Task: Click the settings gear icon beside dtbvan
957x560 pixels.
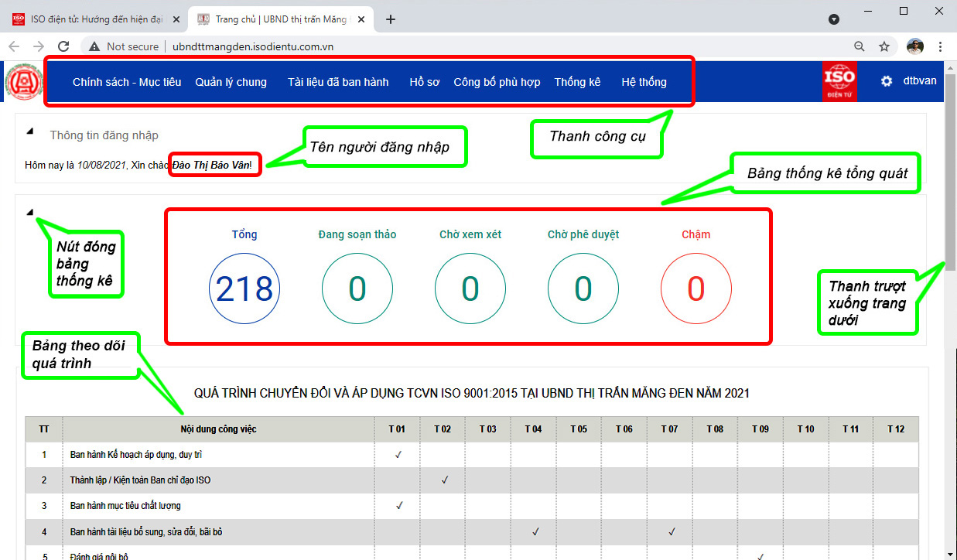Action: (887, 81)
